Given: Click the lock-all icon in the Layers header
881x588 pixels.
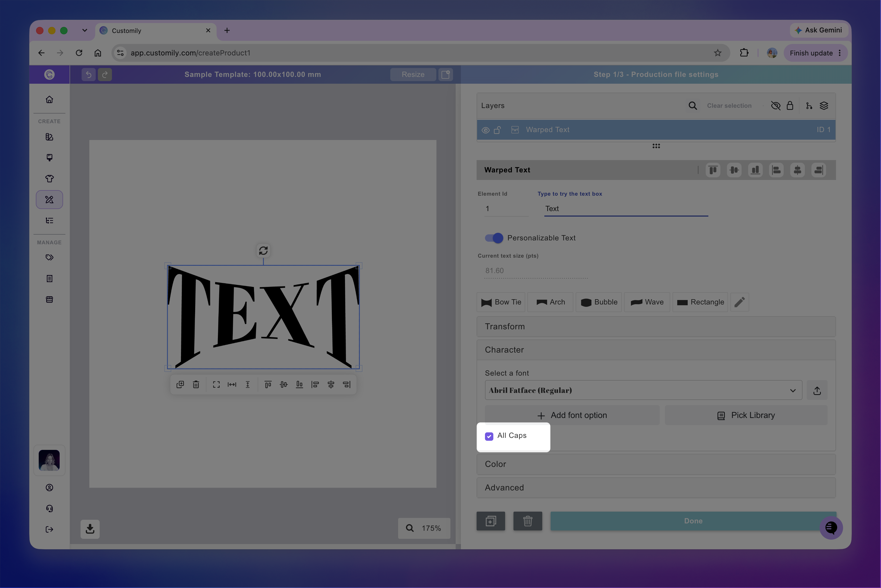Looking at the screenshot, I should point(790,105).
